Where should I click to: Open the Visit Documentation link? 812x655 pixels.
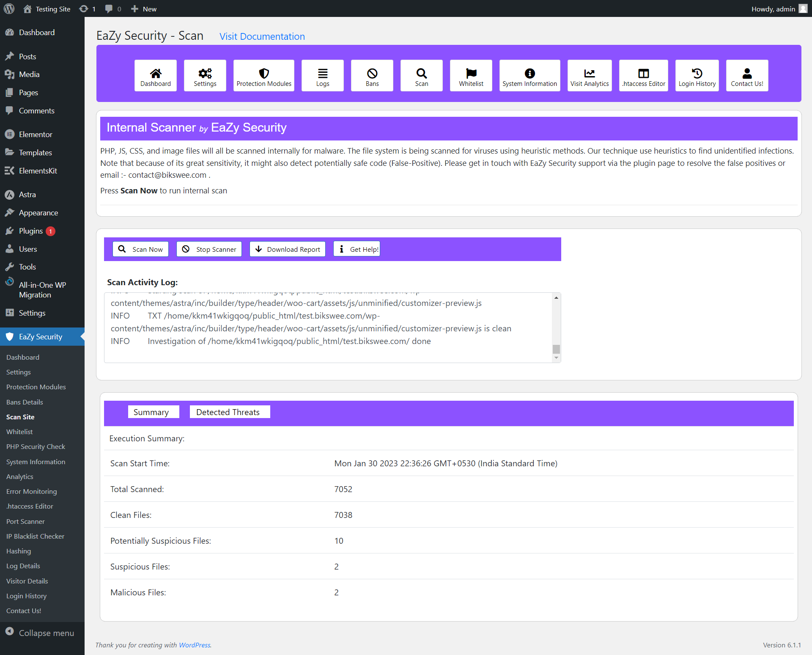pos(262,36)
